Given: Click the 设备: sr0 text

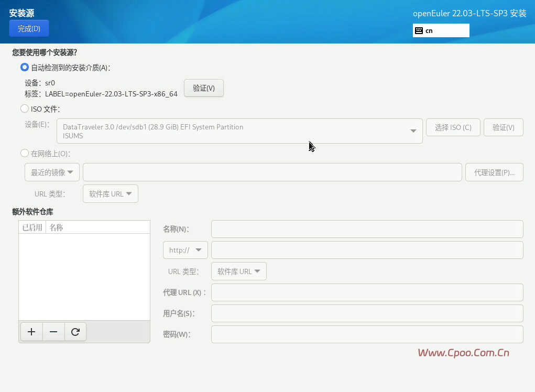Looking at the screenshot, I should point(40,83).
